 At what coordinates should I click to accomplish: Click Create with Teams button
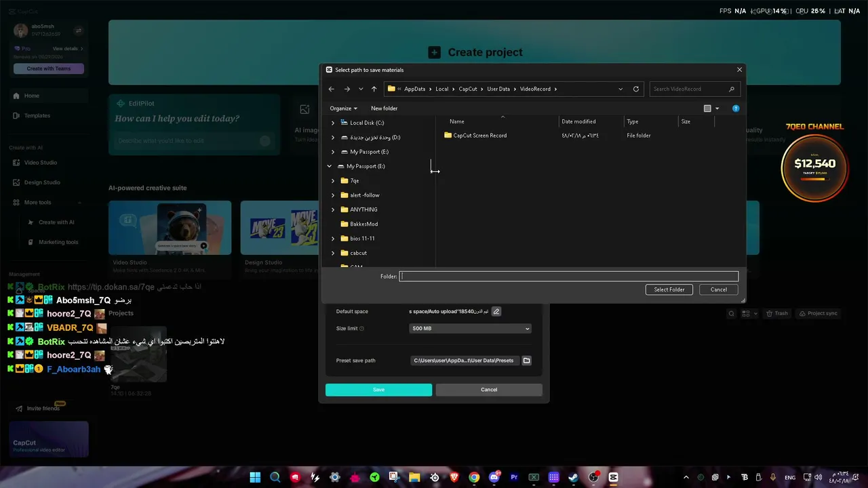coord(49,68)
